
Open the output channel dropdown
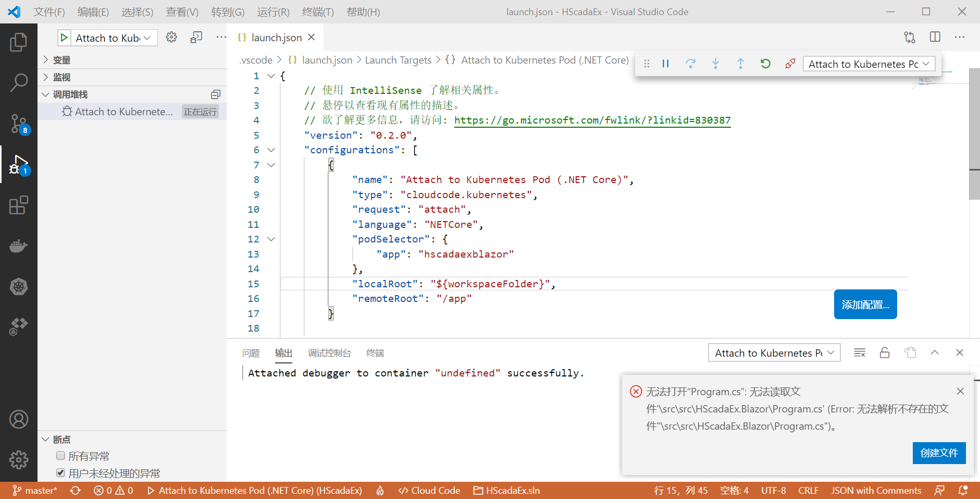pos(774,352)
